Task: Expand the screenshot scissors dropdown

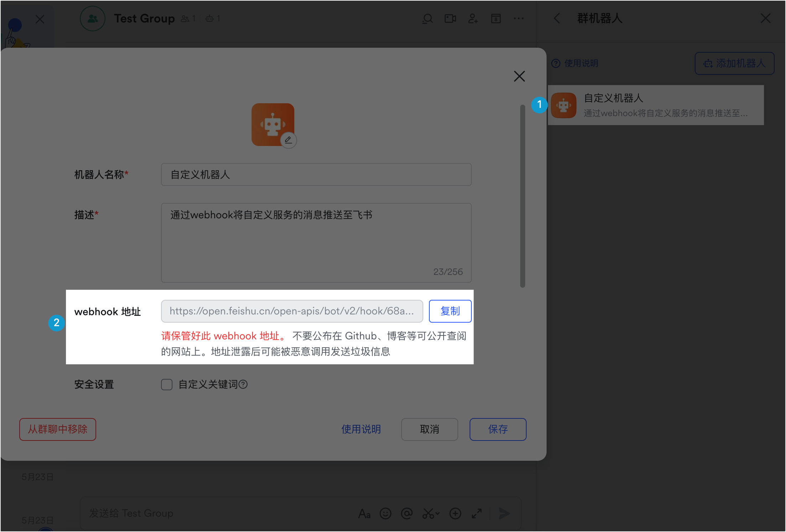Action: (x=438, y=513)
